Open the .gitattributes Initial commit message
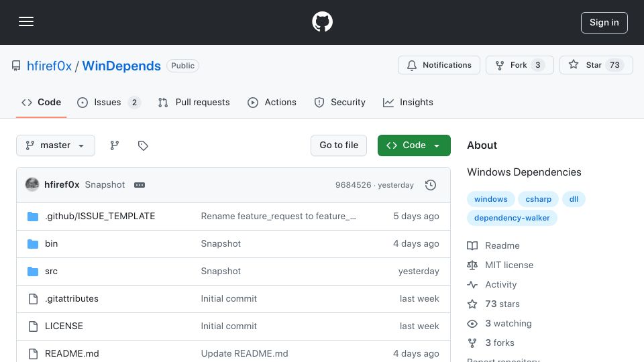The image size is (644, 362). coord(229,299)
